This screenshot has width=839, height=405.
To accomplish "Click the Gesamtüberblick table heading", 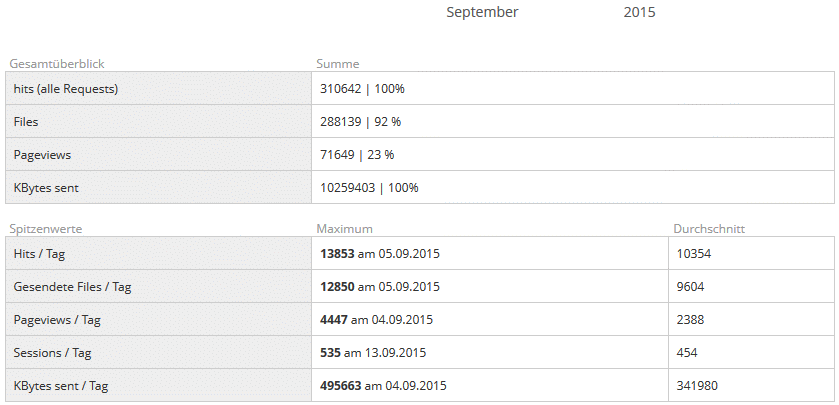I will 57,64.
